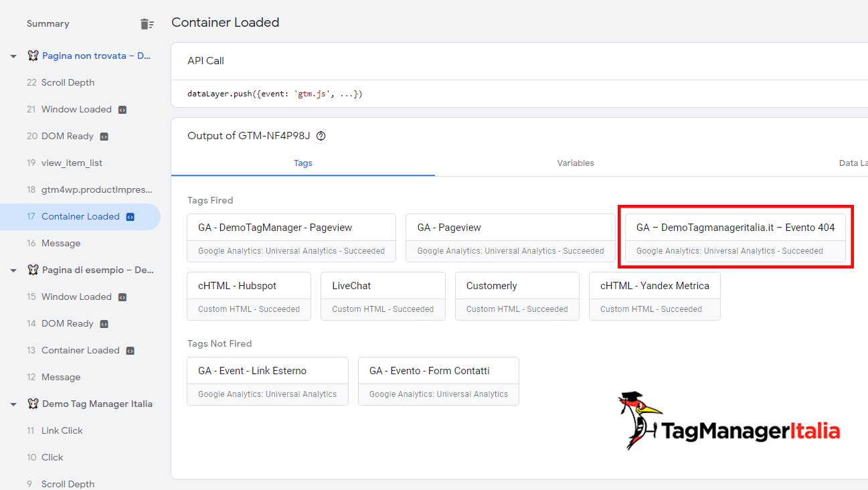Click the Tags Not Fired label
The image size is (868, 490).
click(220, 343)
